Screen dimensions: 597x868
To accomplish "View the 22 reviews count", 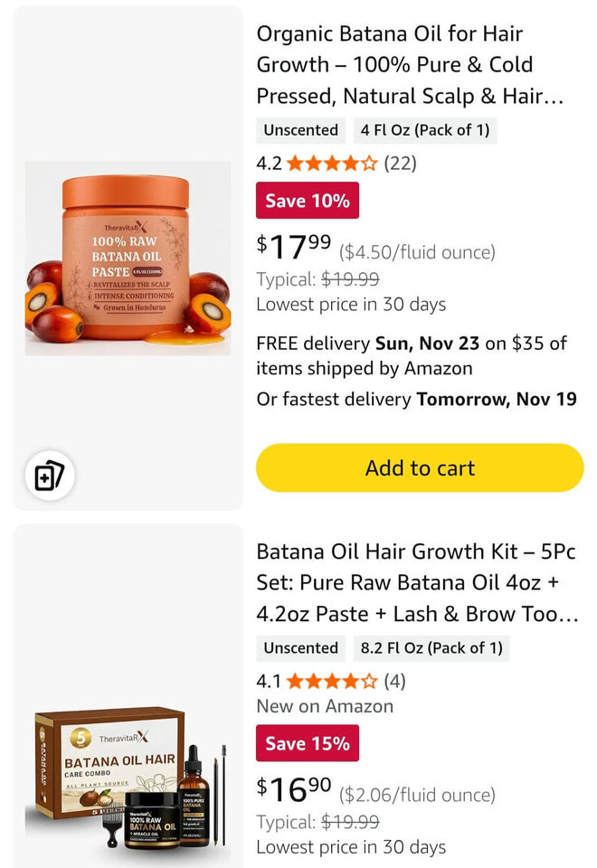I will (x=400, y=164).
